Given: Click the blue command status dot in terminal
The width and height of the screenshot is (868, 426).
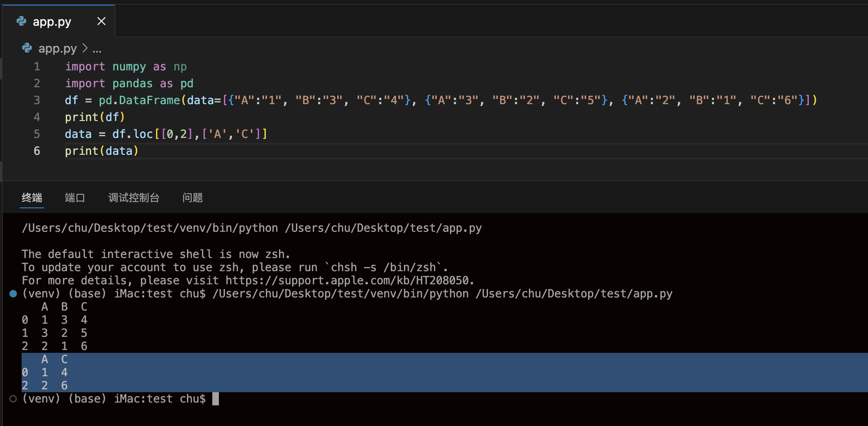Looking at the screenshot, I should point(13,294).
